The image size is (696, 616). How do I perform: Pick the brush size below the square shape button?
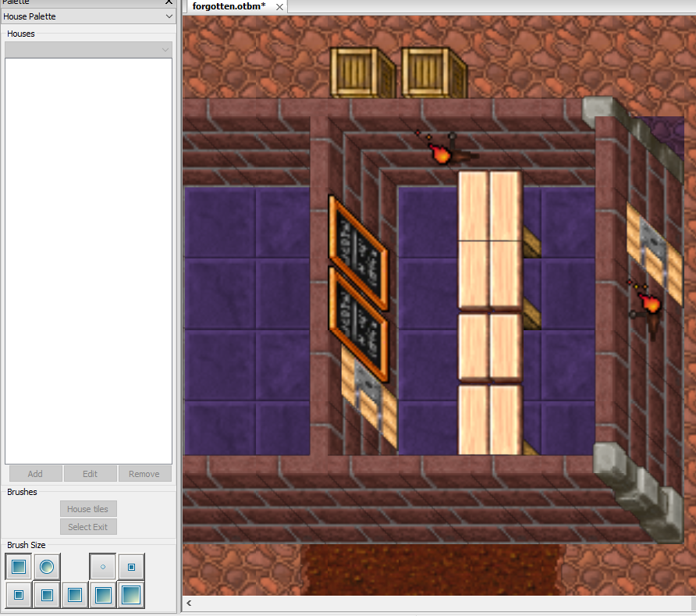coord(19,595)
